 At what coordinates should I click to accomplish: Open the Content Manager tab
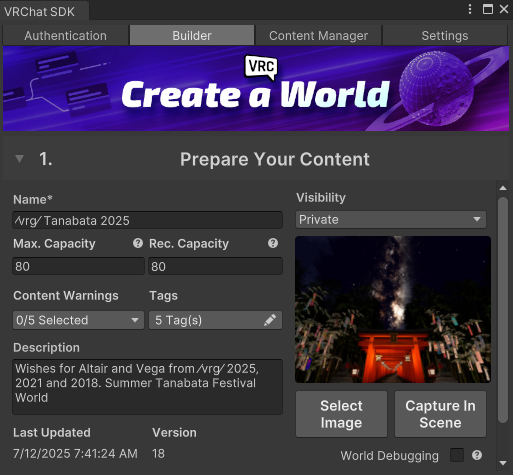coord(318,35)
